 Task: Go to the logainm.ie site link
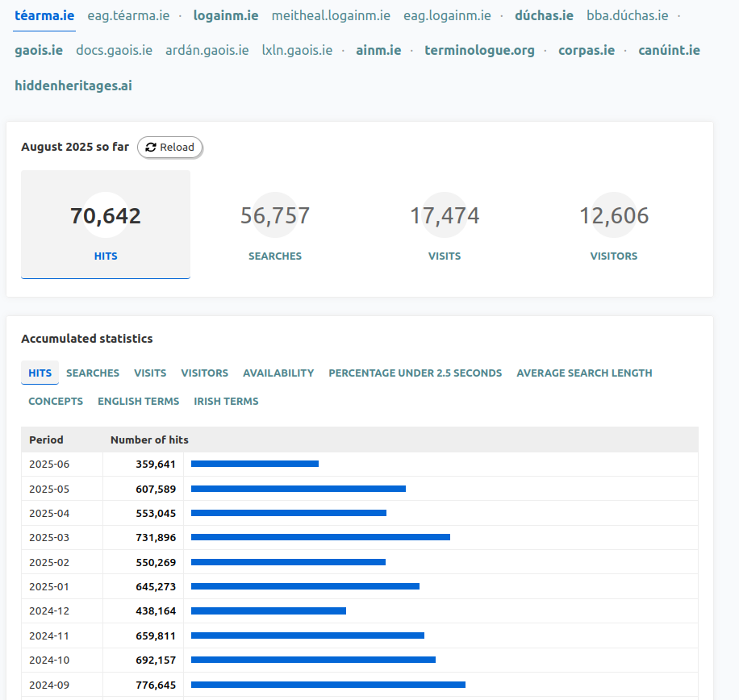pyautogui.click(x=225, y=15)
